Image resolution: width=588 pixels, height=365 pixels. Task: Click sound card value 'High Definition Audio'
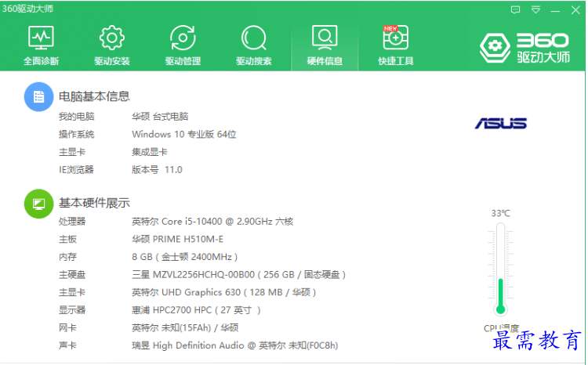[x=198, y=345]
